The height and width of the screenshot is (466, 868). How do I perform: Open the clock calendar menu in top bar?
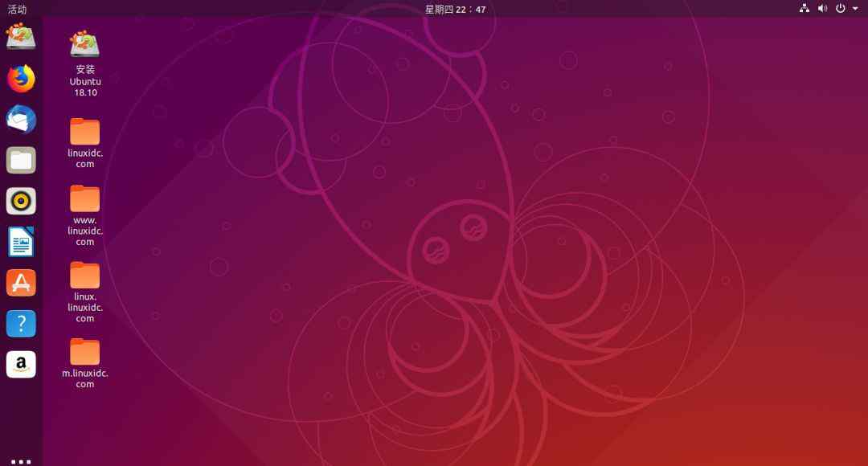(x=455, y=9)
